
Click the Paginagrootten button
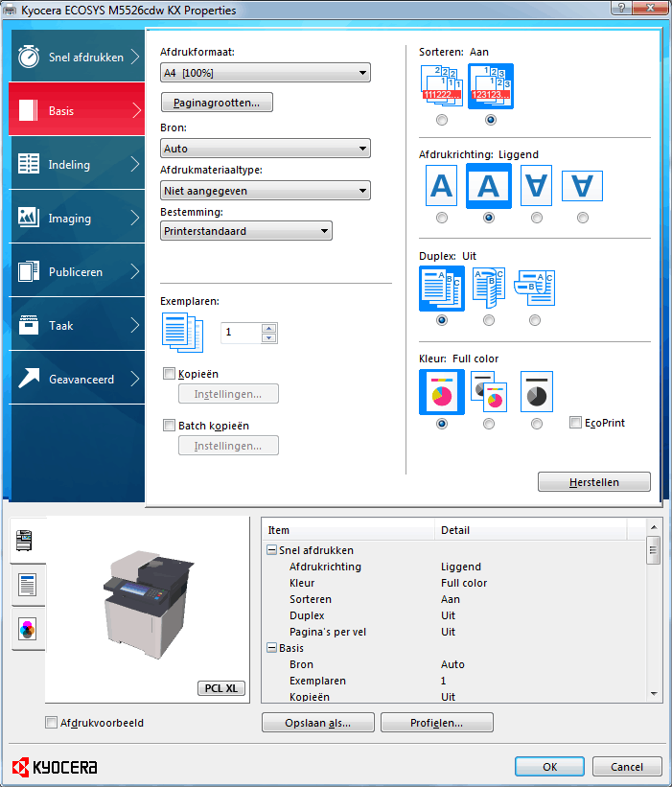pyautogui.click(x=217, y=103)
